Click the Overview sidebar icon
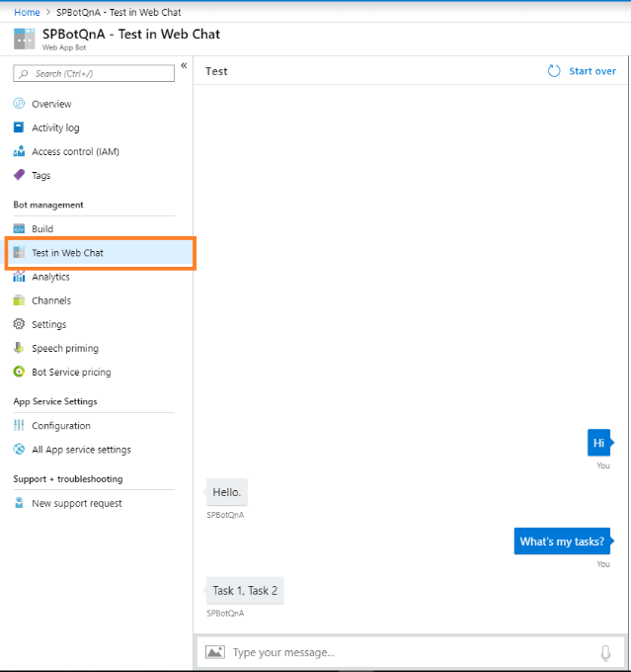The width and height of the screenshot is (631, 672). pyautogui.click(x=19, y=104)
